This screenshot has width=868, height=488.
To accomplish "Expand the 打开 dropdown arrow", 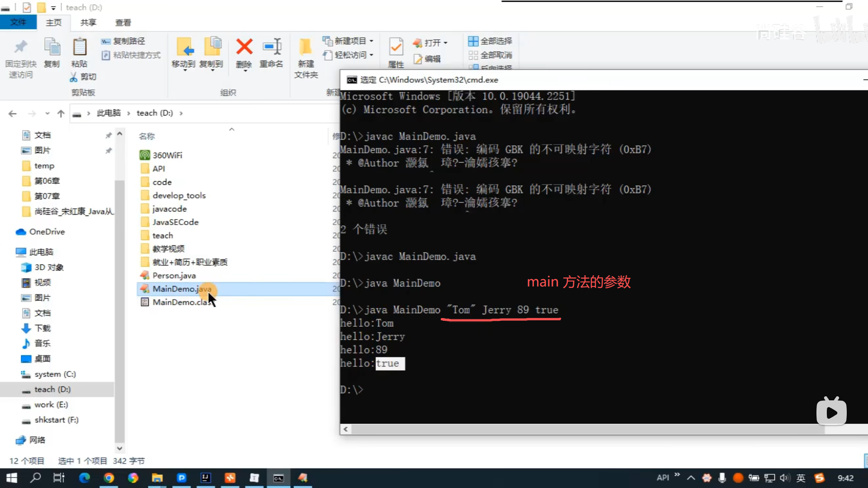I will (446, 43).
